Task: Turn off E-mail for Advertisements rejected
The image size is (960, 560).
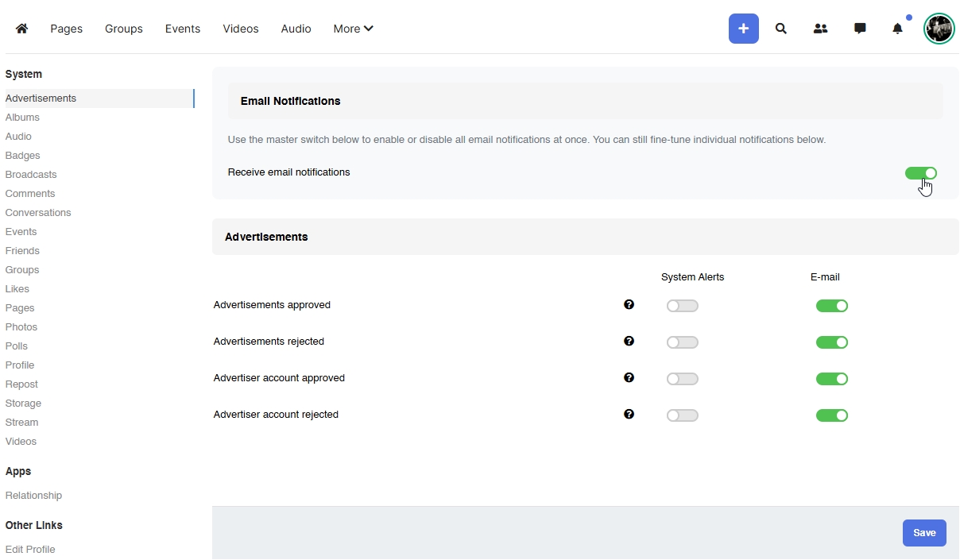Action: [x=831, y=342]
